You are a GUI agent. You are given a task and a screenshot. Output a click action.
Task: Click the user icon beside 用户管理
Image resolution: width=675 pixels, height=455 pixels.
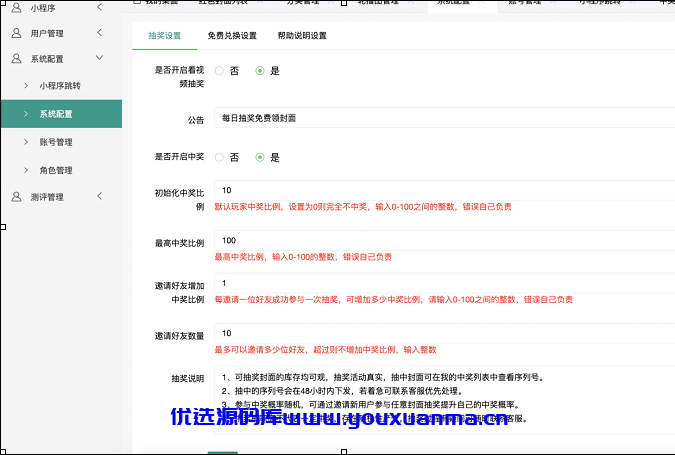coord(16,33)
